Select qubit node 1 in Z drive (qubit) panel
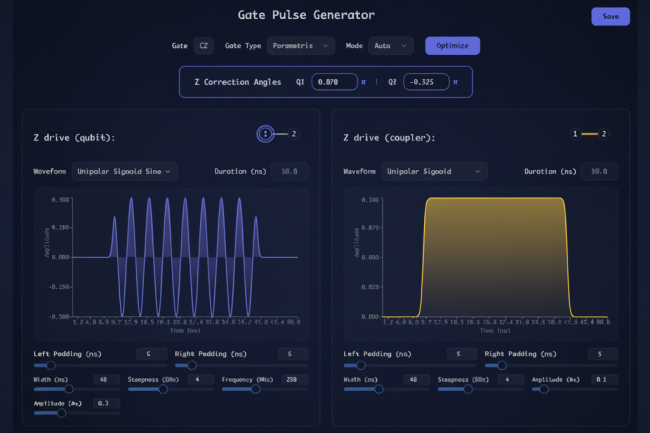 (x=265, y=134)
